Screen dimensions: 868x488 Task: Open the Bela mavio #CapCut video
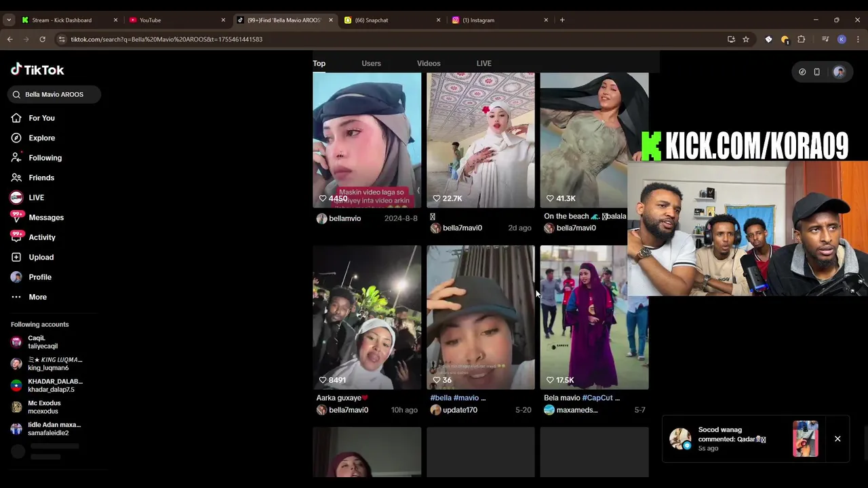(x=594, y=317)
